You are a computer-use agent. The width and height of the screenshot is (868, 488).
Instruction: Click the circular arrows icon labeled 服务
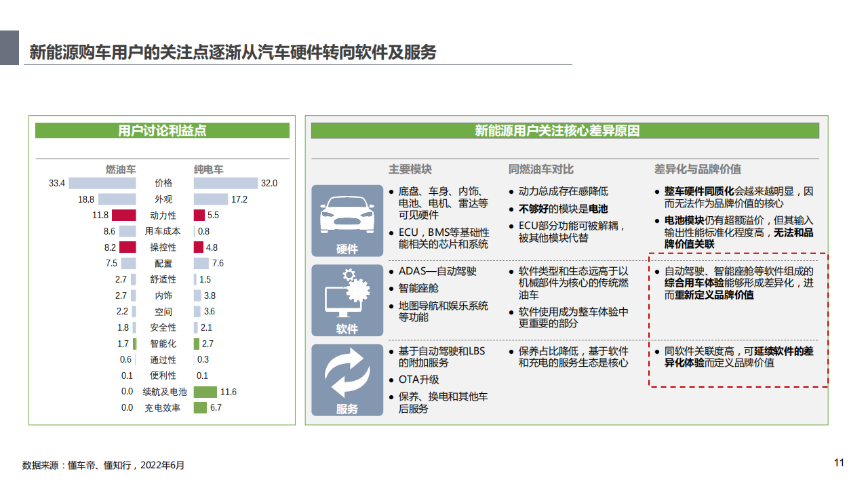click(x=347, y=380)
